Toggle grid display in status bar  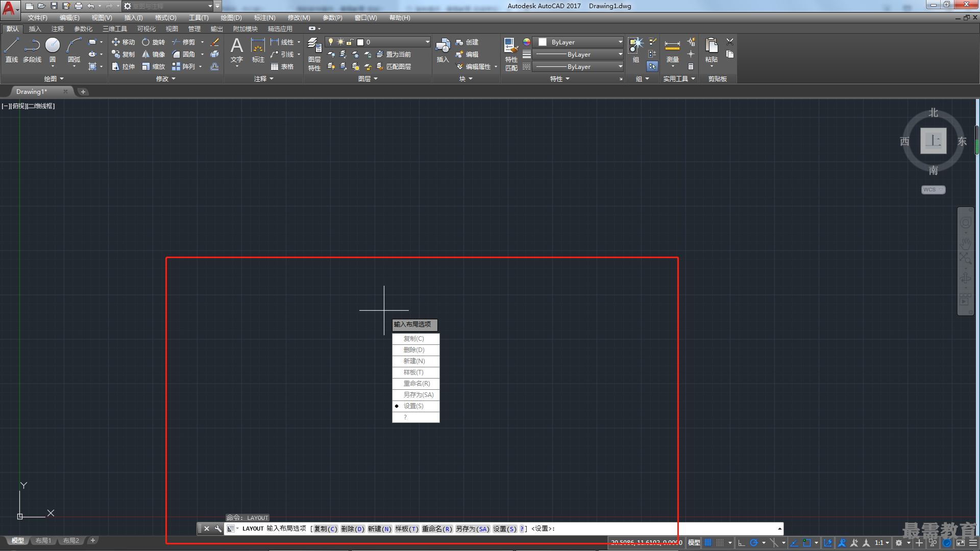tap(707, 543)
